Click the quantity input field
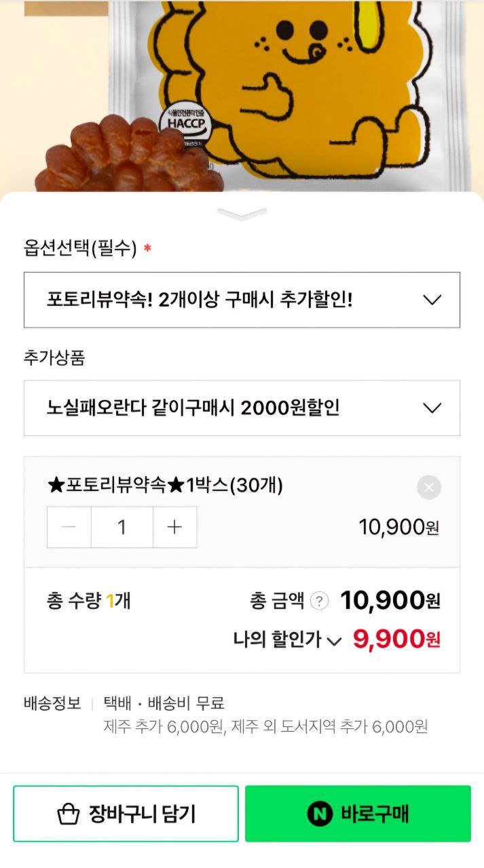 [x=122, y=527]
